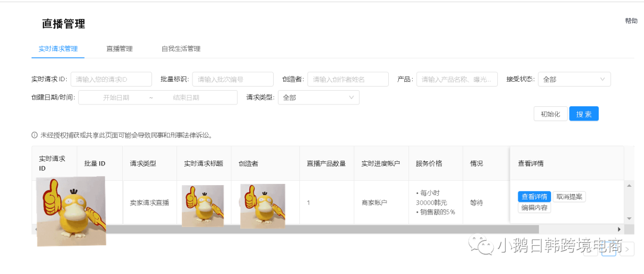Click the 直播产品数量 column header
Image resolution: width=644 pixels, height=274 pixels.
pyautogui.click(x=326, y=164)
